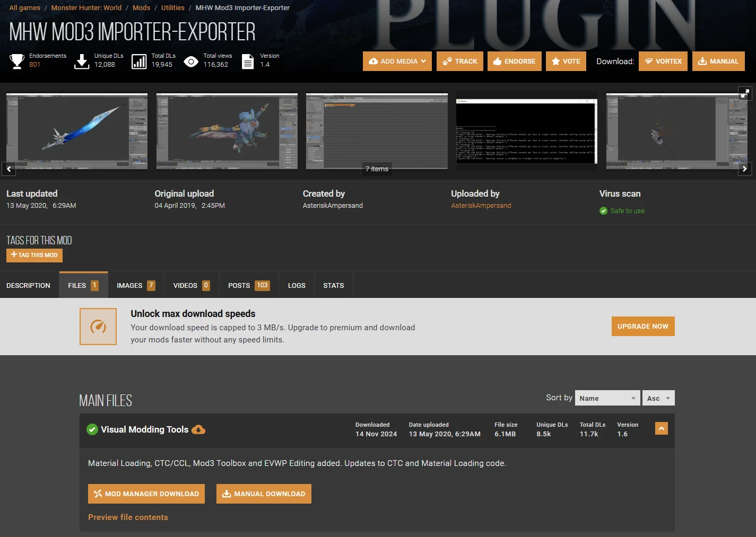Select the Files tab
The width and height of the screenshot is (756, 537).
click(x=83, y=285)
